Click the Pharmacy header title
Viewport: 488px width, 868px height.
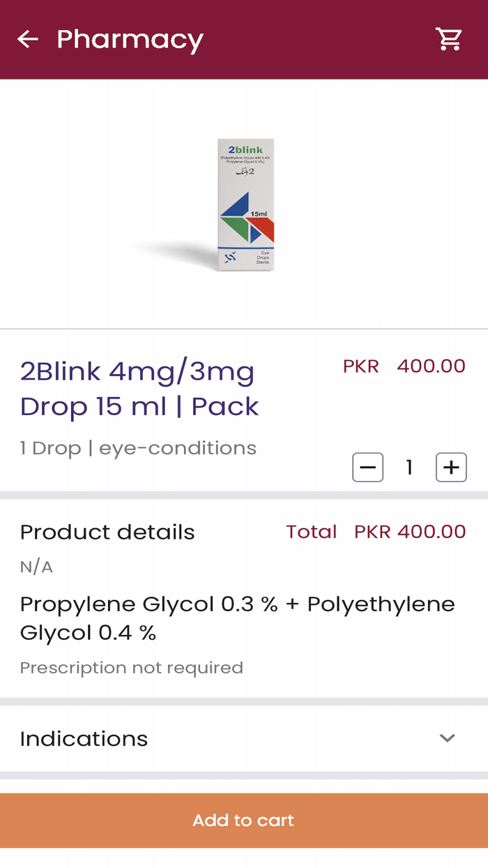(130, 40)
